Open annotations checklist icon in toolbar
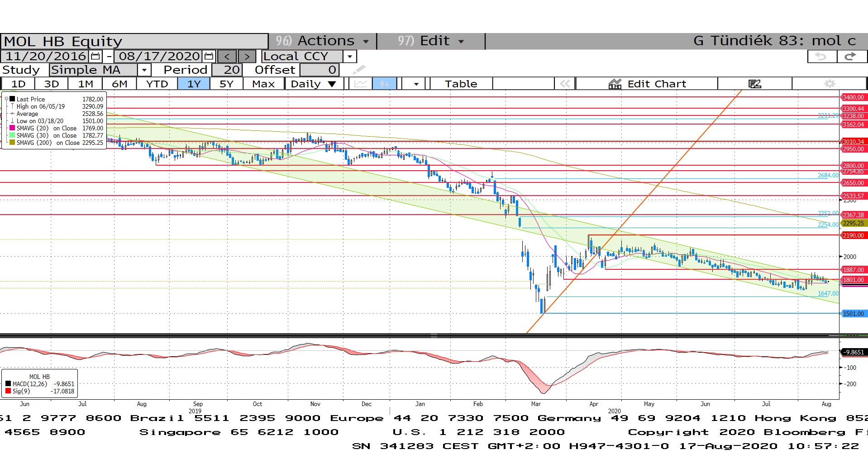Image resolution: width=868 pixels, height=464 pixels. click(x=755, y=84)
